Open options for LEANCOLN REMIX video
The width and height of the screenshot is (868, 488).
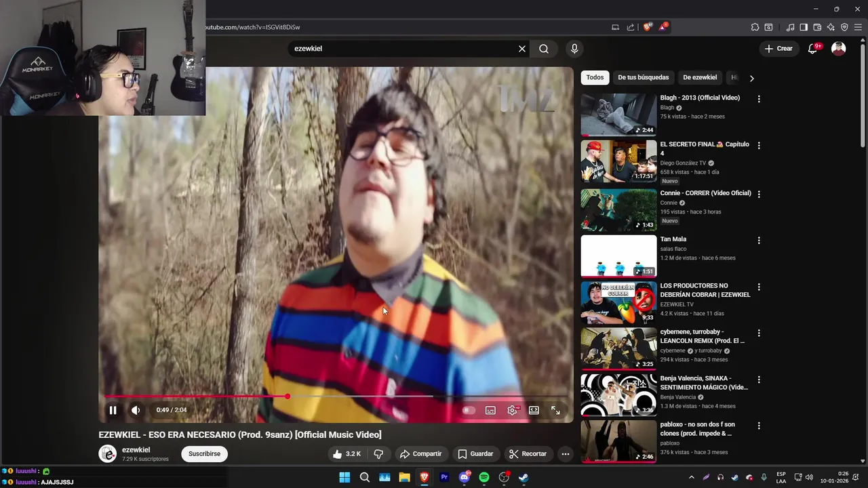point(759,333)
